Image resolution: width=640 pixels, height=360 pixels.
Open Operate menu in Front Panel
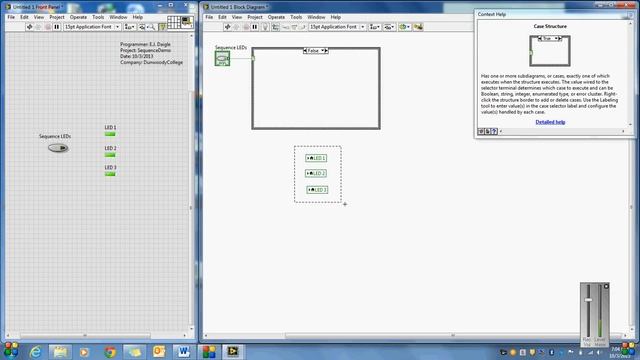78,17
